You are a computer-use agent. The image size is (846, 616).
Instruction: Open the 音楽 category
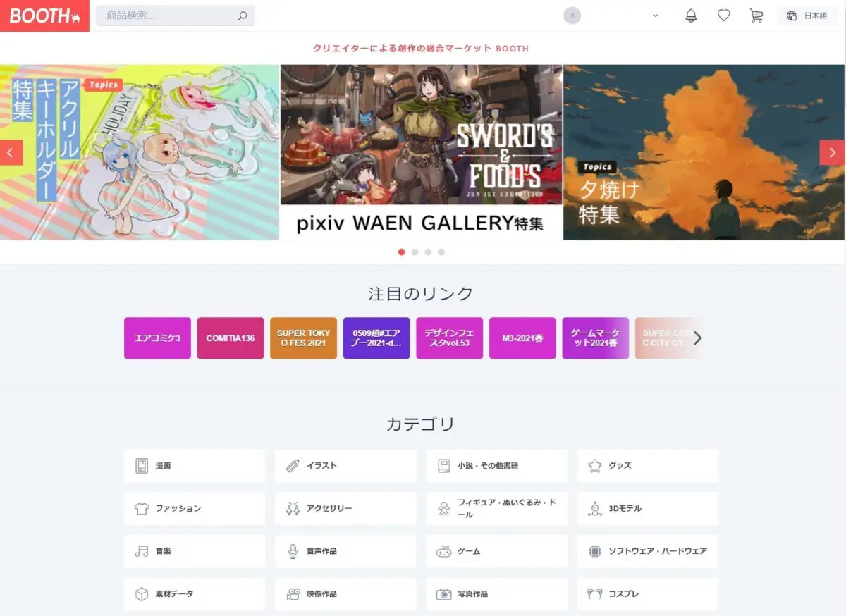click(x=195, y=551)
